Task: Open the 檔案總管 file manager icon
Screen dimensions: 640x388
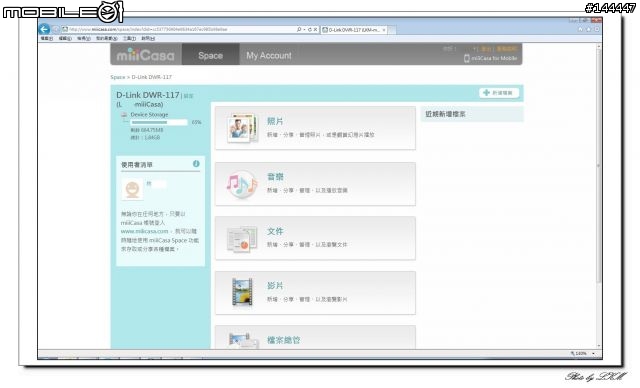Action: coord(243,341)
